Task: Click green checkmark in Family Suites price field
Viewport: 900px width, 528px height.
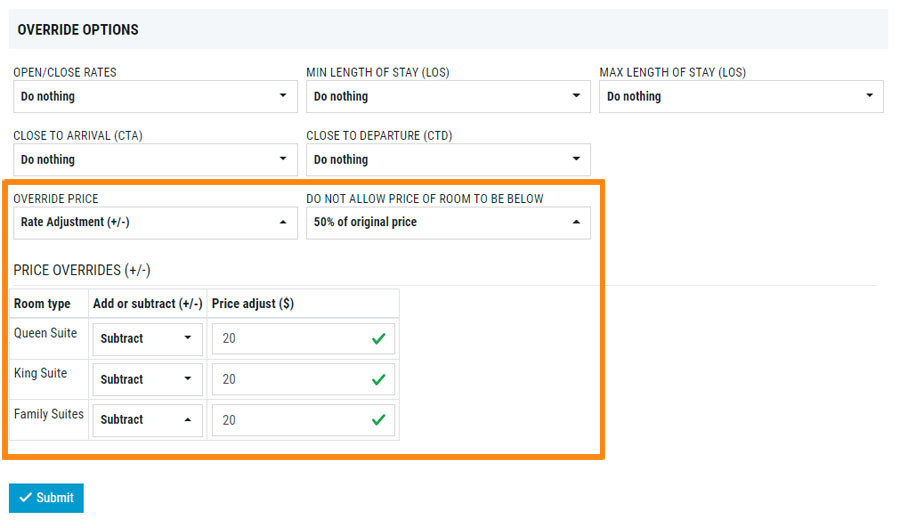Action: click(x=378, y=420)
